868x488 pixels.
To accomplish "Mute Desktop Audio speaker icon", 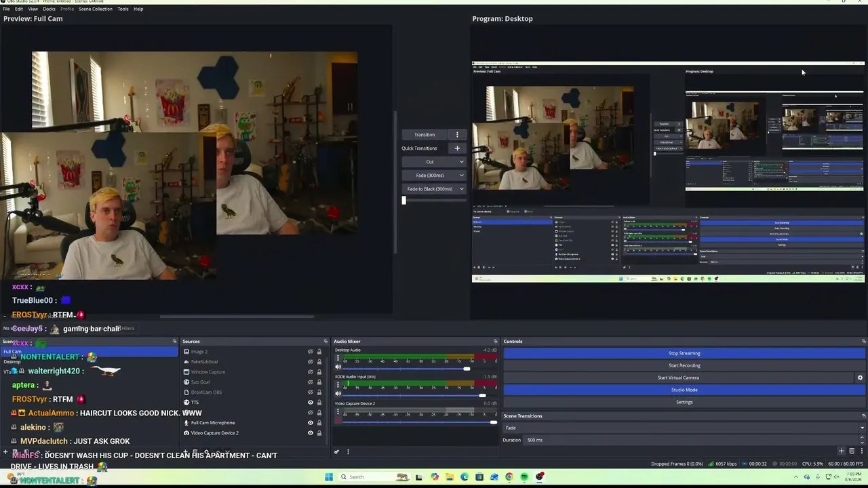I will [x=338, y=367].
